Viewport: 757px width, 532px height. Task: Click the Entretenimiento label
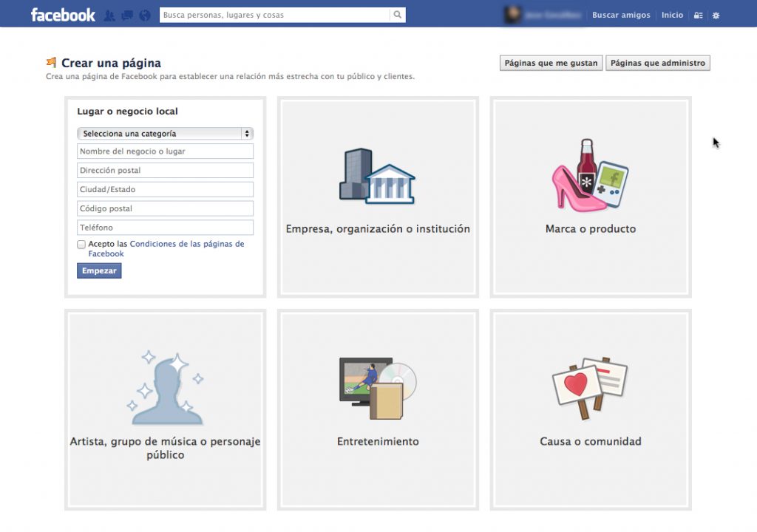coord(378,441)
